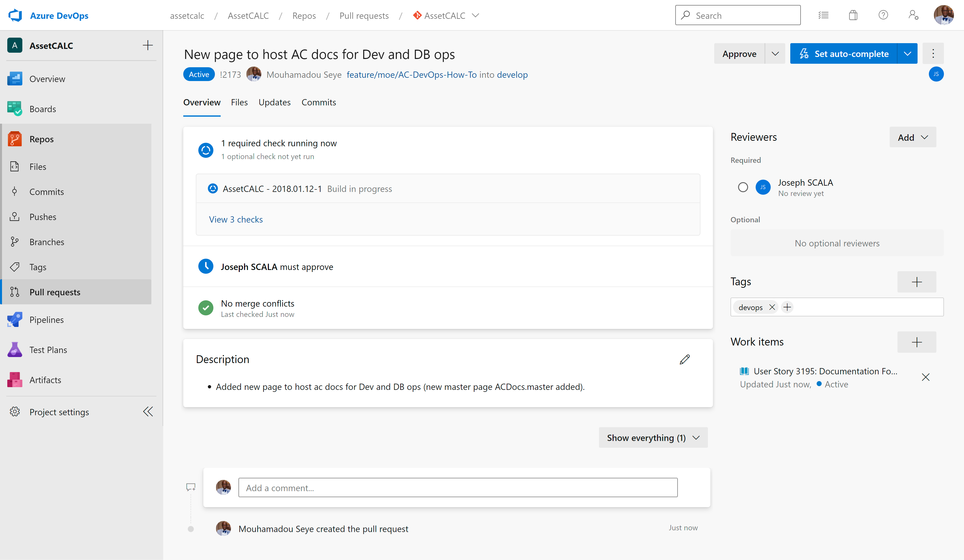This screenshot has width=964, height=560.
Task: Open User Story 3195 work item
Action: click(x=825, y=372)
